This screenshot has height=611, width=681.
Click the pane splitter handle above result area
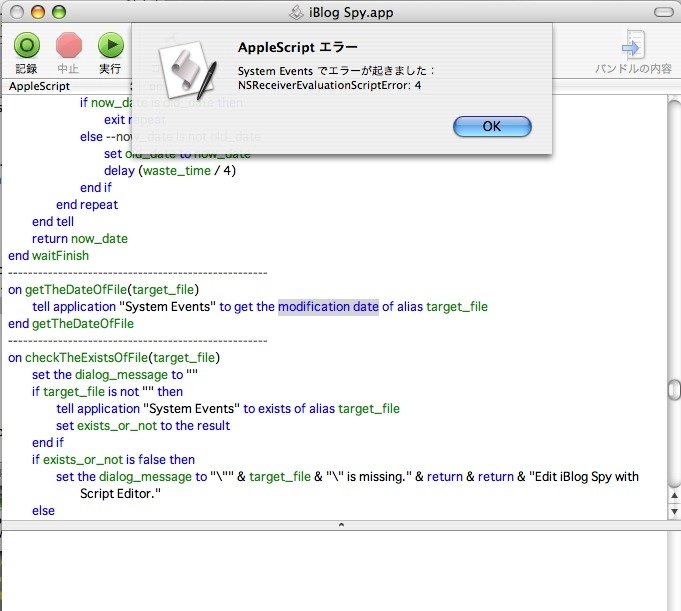pyautogui.click(x=340, y=524)
